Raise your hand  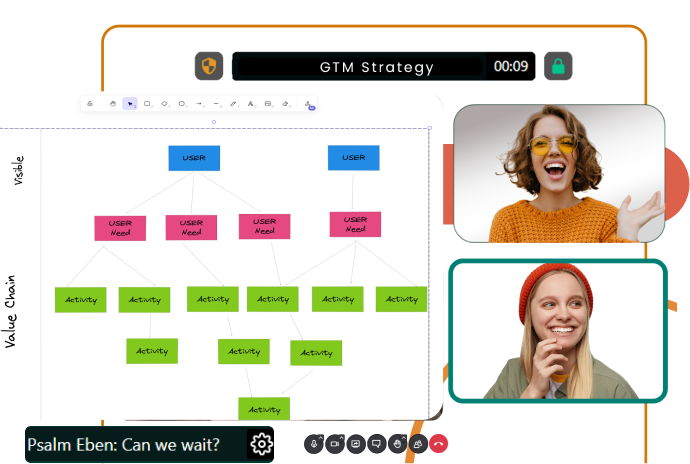(397, 444)
